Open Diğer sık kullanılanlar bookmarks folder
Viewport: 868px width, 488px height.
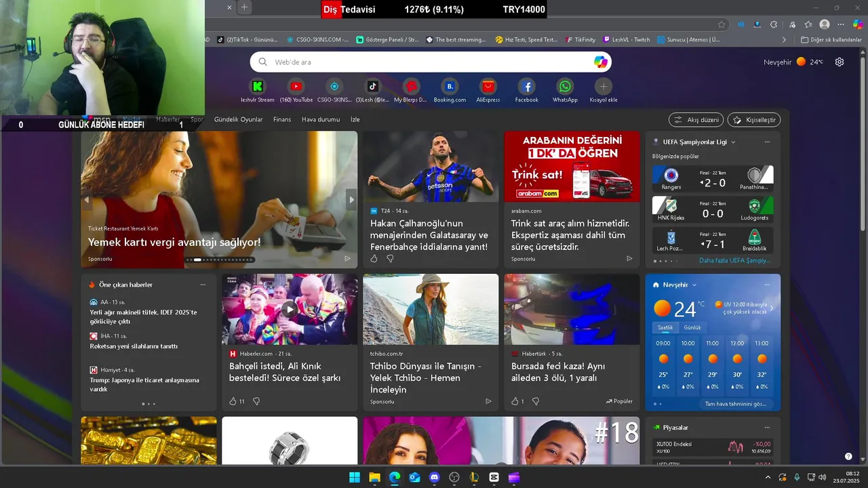click(831, 39)
